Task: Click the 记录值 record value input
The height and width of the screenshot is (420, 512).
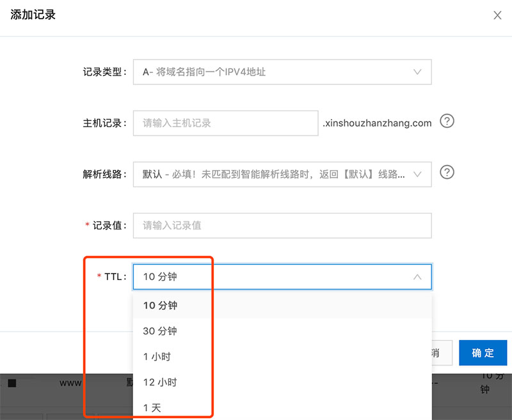Action: pos(282,225)
